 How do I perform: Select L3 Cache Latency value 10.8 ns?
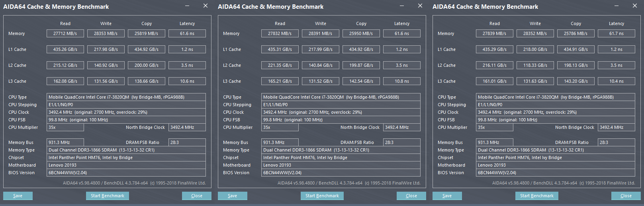point(402,81)
